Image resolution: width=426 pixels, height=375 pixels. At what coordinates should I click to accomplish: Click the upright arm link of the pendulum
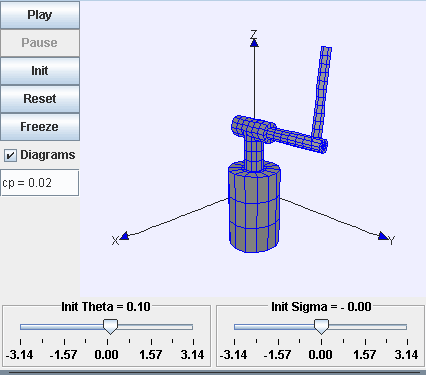[321, 92]
